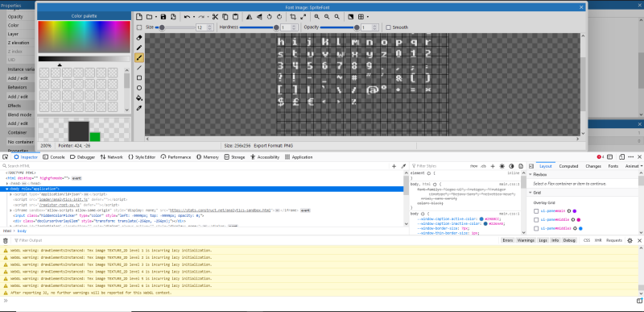Mirror the image horizontally
Image resolution: width=644 pixels, height=312 pixels.
coord(250,17)
